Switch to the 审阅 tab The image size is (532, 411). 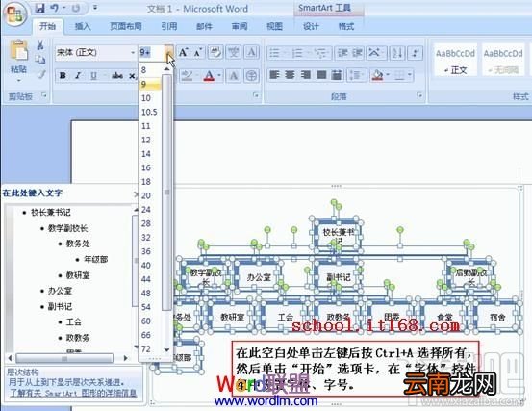coord(240,27)
